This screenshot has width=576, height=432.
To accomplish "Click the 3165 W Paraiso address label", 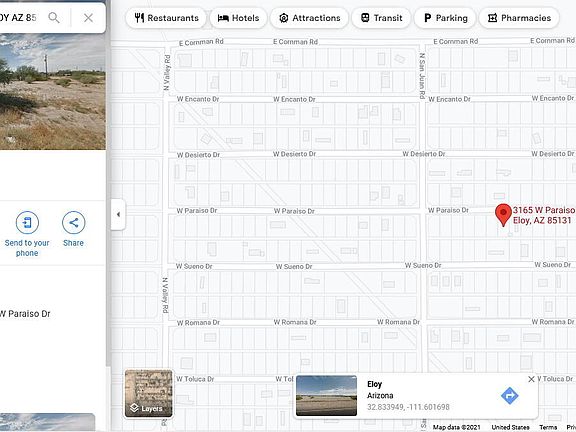I will [544, 215].
